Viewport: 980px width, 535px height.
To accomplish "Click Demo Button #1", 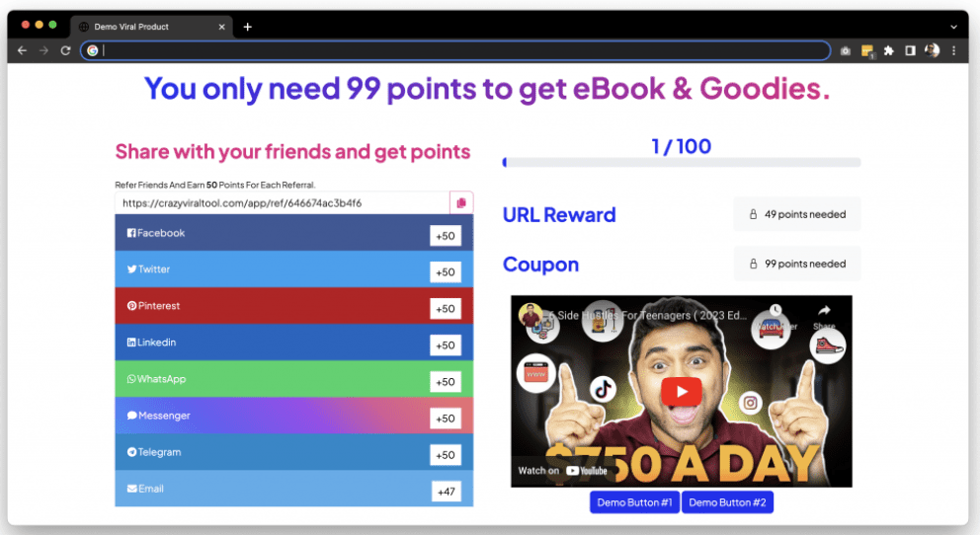I will 634,502.
